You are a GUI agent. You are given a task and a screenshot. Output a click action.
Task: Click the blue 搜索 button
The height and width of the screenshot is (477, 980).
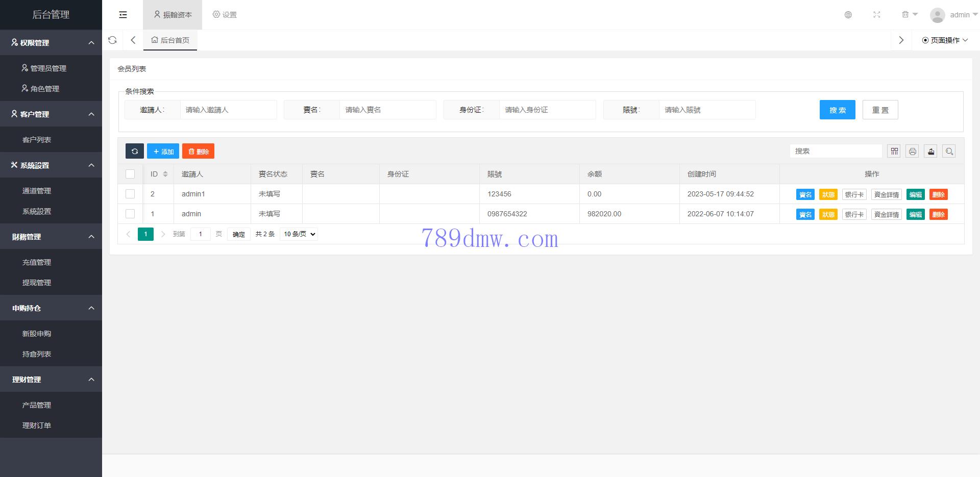click(837, 110)
